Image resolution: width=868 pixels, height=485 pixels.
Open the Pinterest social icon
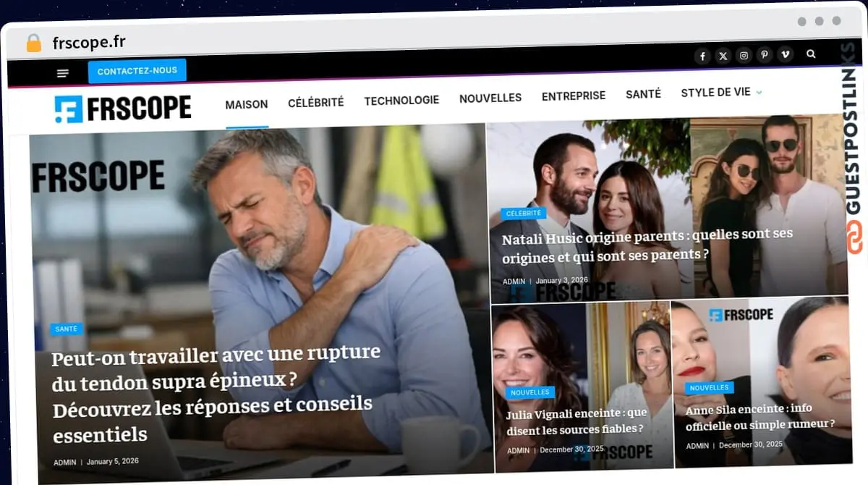point(765,55)
